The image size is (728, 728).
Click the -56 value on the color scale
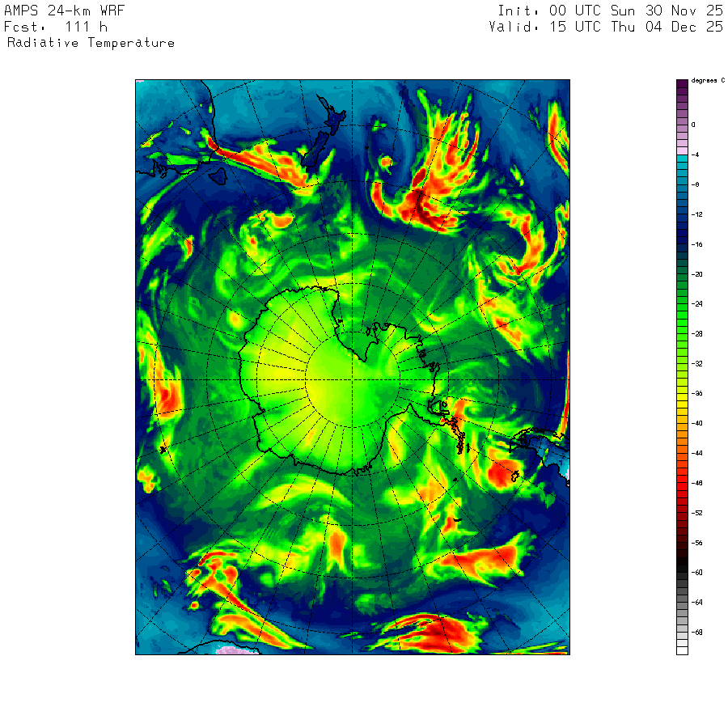click(x=697, y=543)
